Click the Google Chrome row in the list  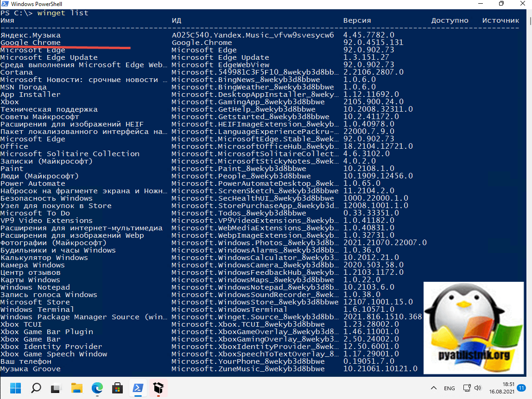coord(31,43)
